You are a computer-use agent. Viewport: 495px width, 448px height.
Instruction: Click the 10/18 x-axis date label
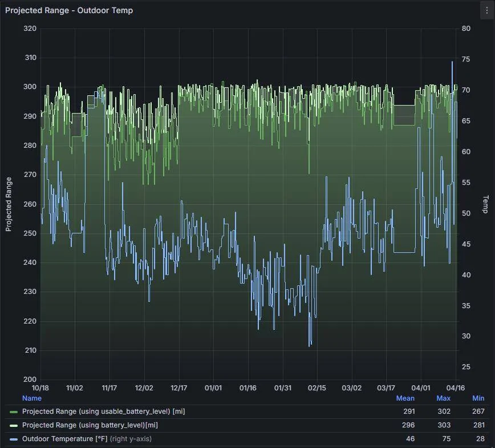[40, 388]
